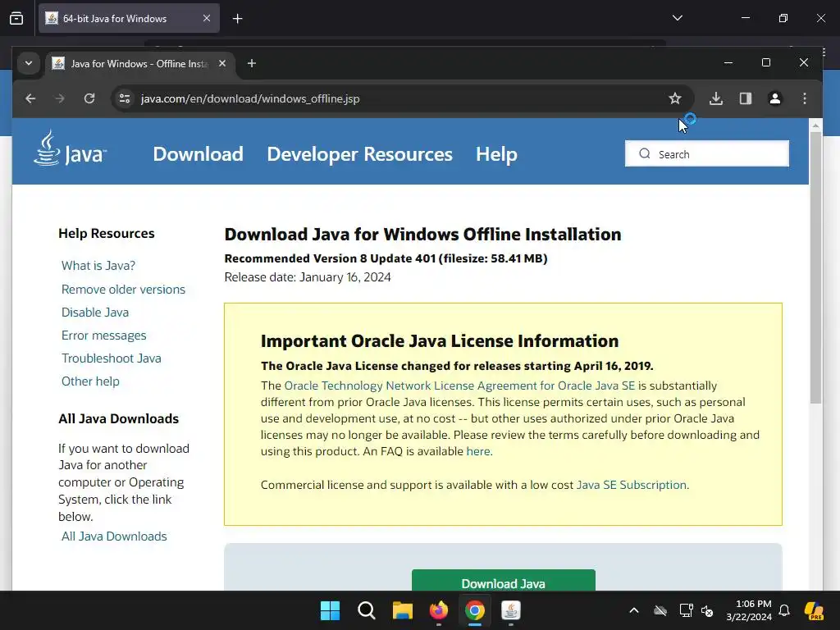Open Windows taskbar Search
This screenshot has height=630, width=840.
367,610
